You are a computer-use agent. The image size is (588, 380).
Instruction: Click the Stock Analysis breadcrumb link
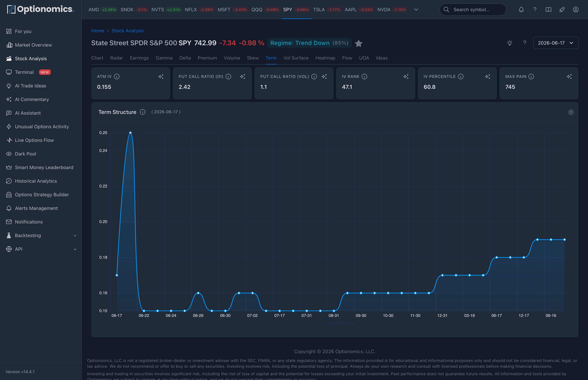pos(128,31)
